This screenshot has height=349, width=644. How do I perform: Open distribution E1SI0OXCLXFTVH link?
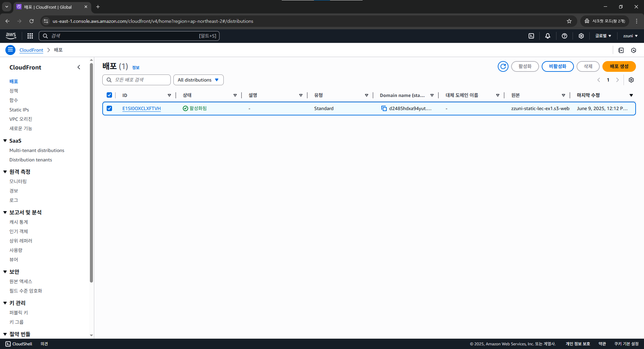pyautogui.click(x=142, y=108)
